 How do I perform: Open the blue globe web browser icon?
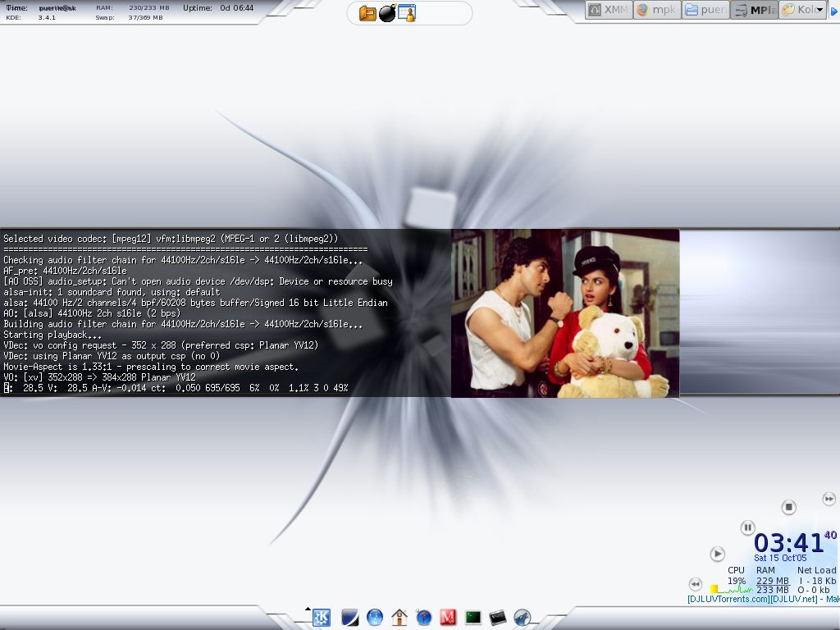pos(374,618)
